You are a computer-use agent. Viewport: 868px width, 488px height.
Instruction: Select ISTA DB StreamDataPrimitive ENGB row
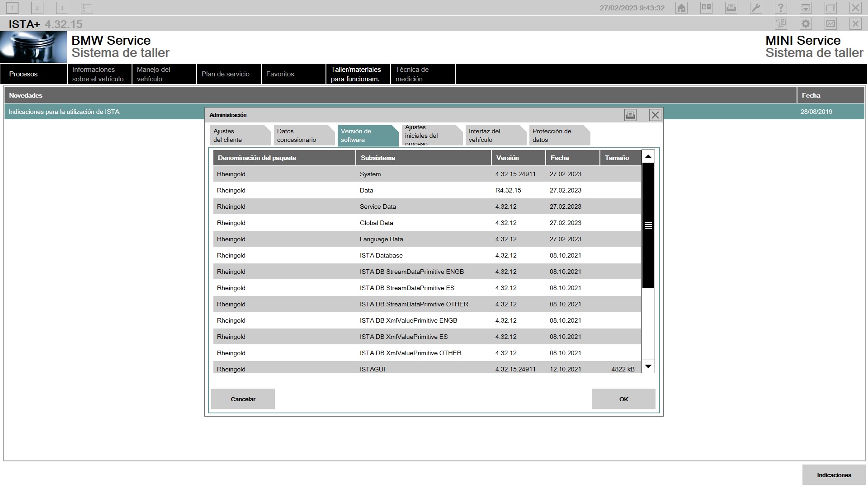pyautogui.click(x=427, y=272)
